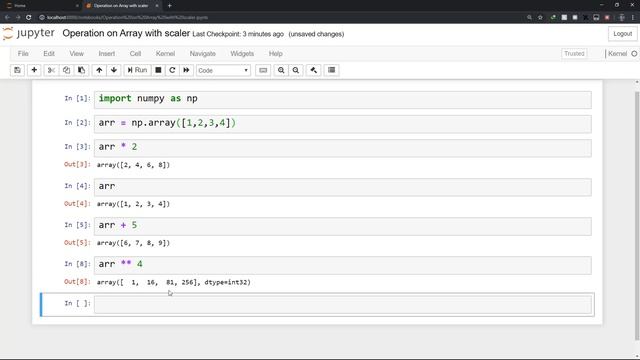Open the View menu

(76, 53)
